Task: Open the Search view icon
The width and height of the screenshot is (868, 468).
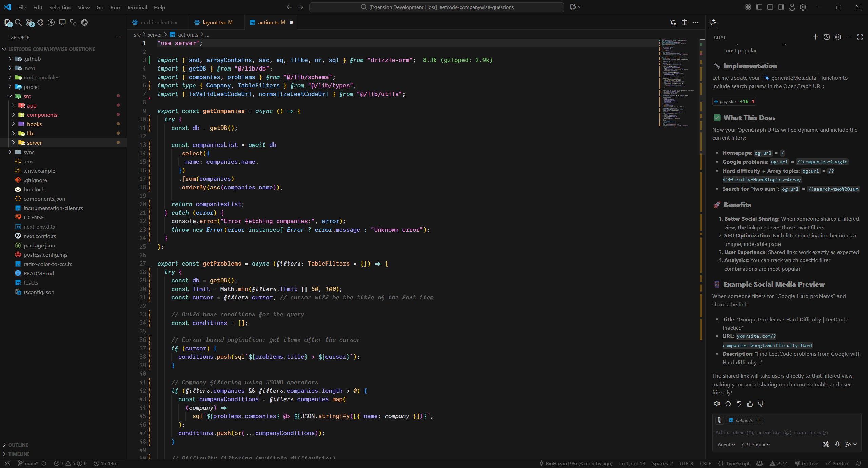Action: tap(18, 22)
